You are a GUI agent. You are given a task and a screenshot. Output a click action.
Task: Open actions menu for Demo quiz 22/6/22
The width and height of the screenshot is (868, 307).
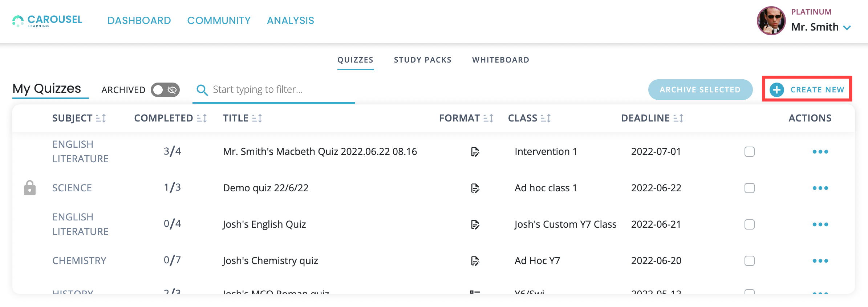pyautogui.click(x=820, y=188)
